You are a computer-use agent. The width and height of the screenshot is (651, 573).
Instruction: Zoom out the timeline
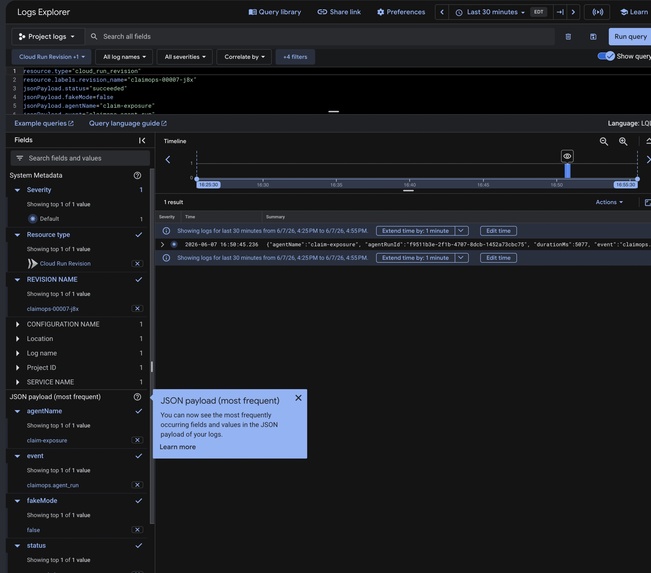604,142
